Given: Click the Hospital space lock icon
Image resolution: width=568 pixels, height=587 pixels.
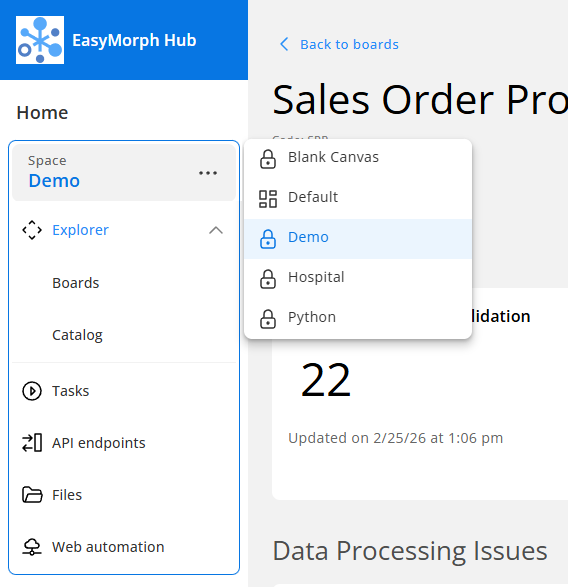Looking at the screenshot, I should coord(268,279).
